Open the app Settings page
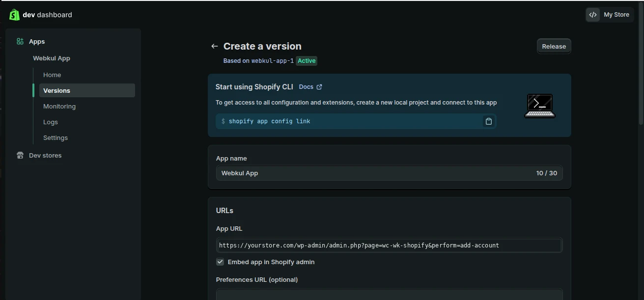Screen dimensions: 644x300 [56, 138]
